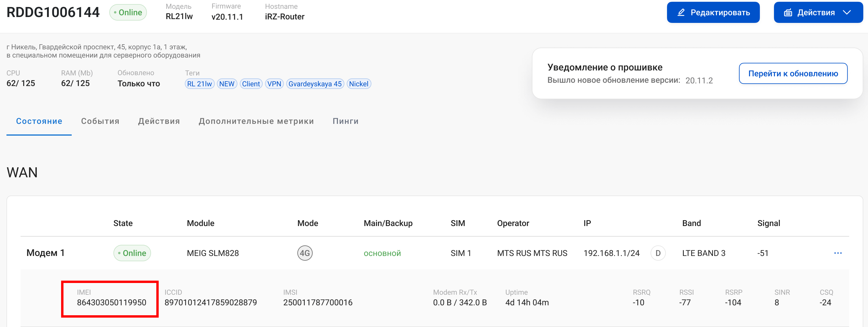Open the Дополнительные метрики tab

[256, 121]
